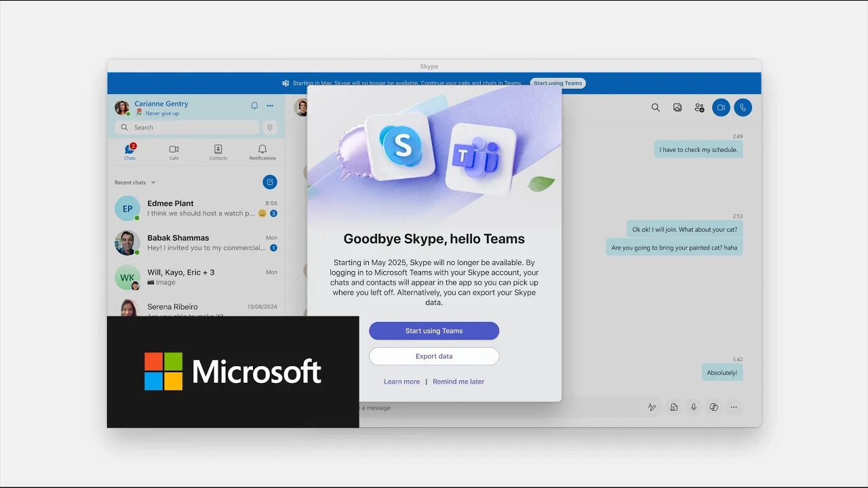The height and width of the screenshot is (488, 868).
Task: Start a video call
Action: [721, 107]
